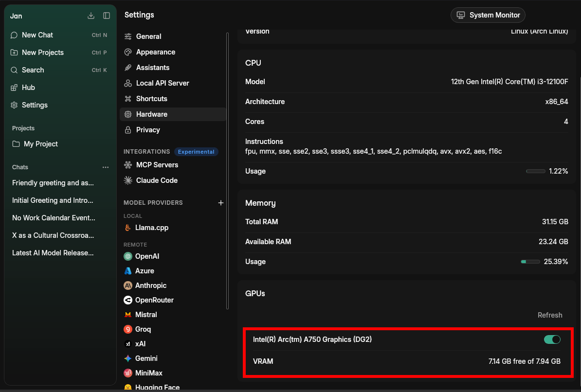The image size is (581, 392).
Task: Collapse the sidebar using the panel icon
Action: coord(107,16)
